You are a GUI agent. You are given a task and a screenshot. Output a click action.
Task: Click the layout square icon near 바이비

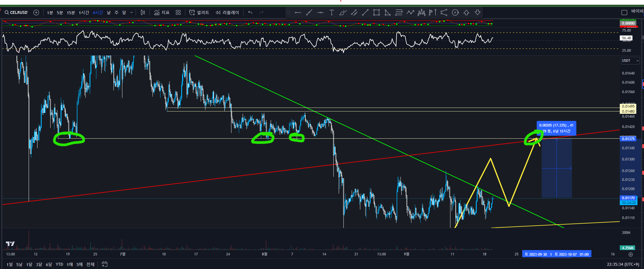click(x=624, y=12)
